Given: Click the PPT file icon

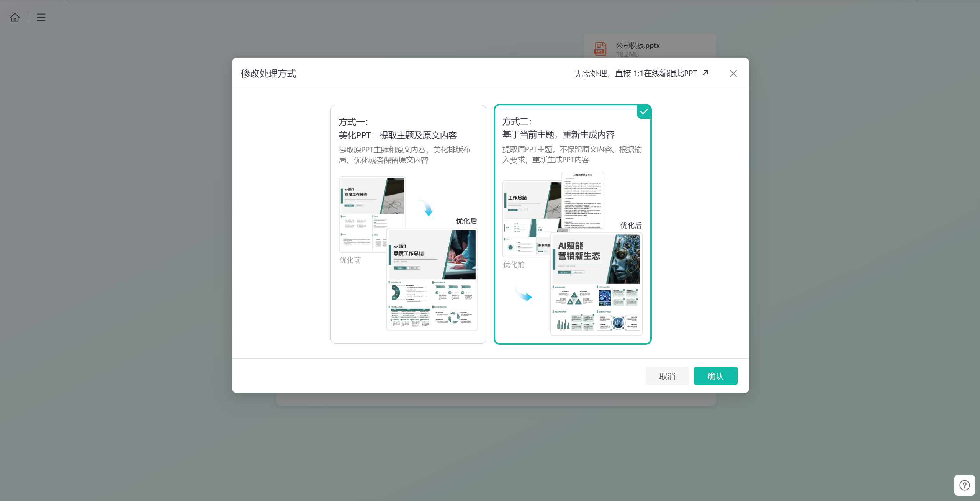Looking at the screenshot, I should coord(600,49).
